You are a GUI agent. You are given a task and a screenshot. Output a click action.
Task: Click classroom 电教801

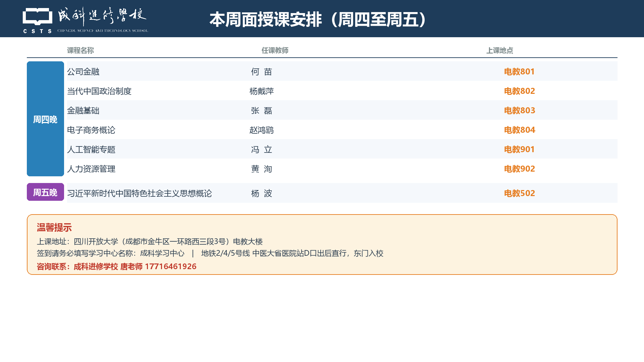(519, 72)
